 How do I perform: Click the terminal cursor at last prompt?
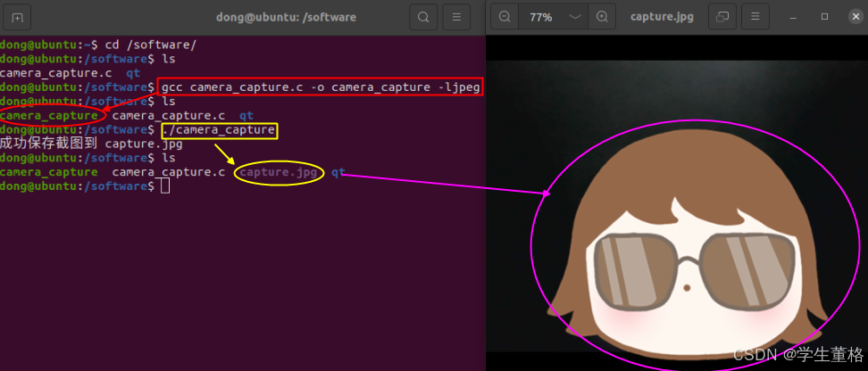coord(164,186)
